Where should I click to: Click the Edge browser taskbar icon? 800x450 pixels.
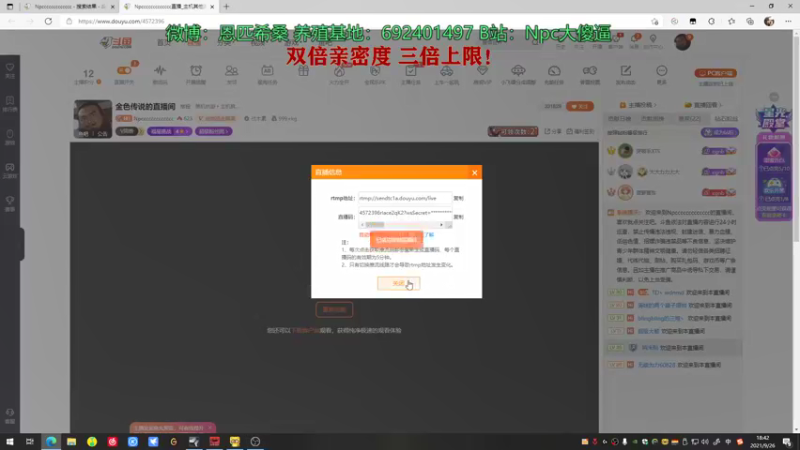tap(51, 442)
